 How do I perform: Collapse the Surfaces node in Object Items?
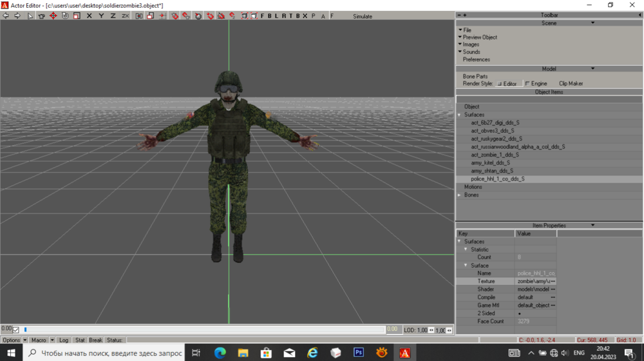click(459, 115)
